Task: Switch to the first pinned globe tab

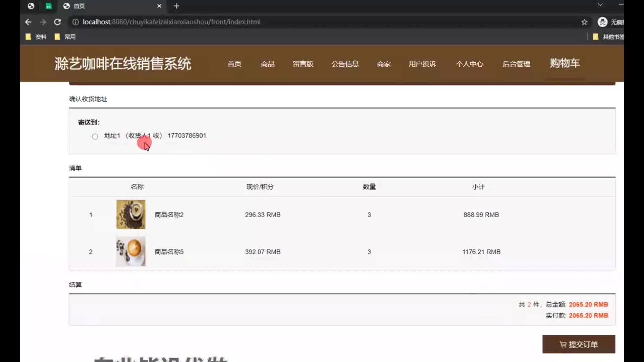Action: click(31, 6)
